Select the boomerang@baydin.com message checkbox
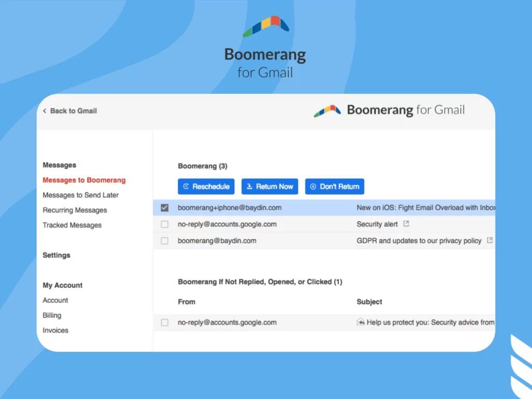The height and width of the screenshot is (399, 532). coord(165,241)
